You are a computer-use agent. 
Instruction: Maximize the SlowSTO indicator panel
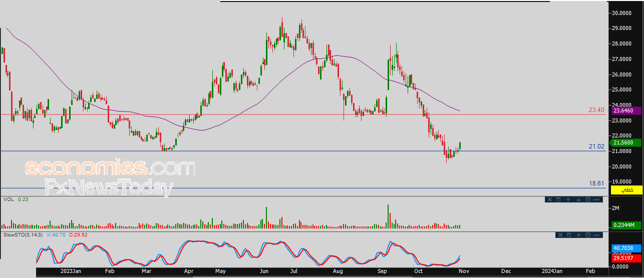569,235
